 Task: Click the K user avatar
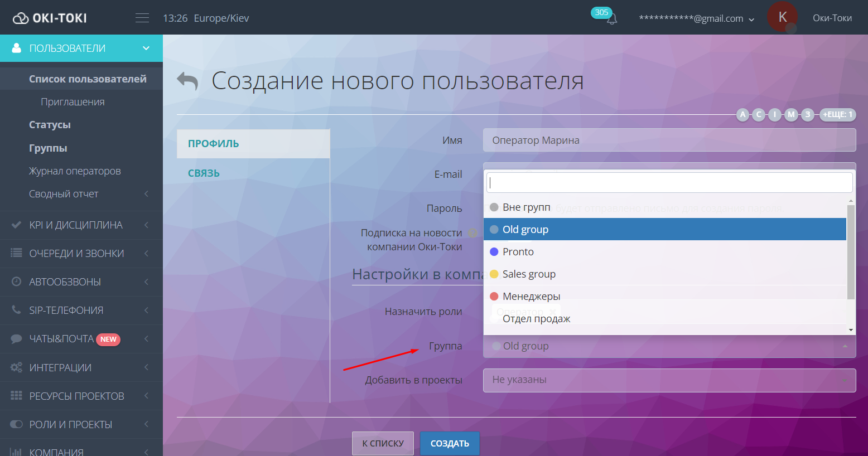click(x=782, y=17)
